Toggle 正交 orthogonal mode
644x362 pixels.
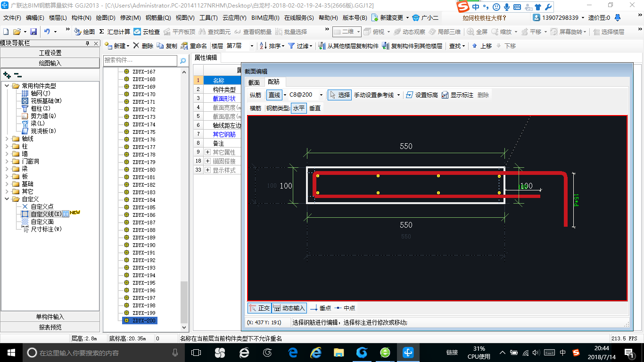[259, 308]
